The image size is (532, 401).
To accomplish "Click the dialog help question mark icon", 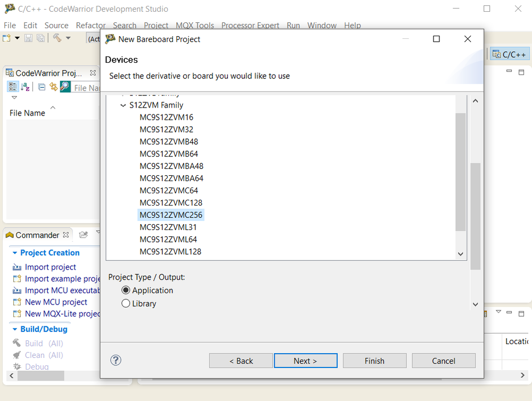I will (x=116, y=361).
